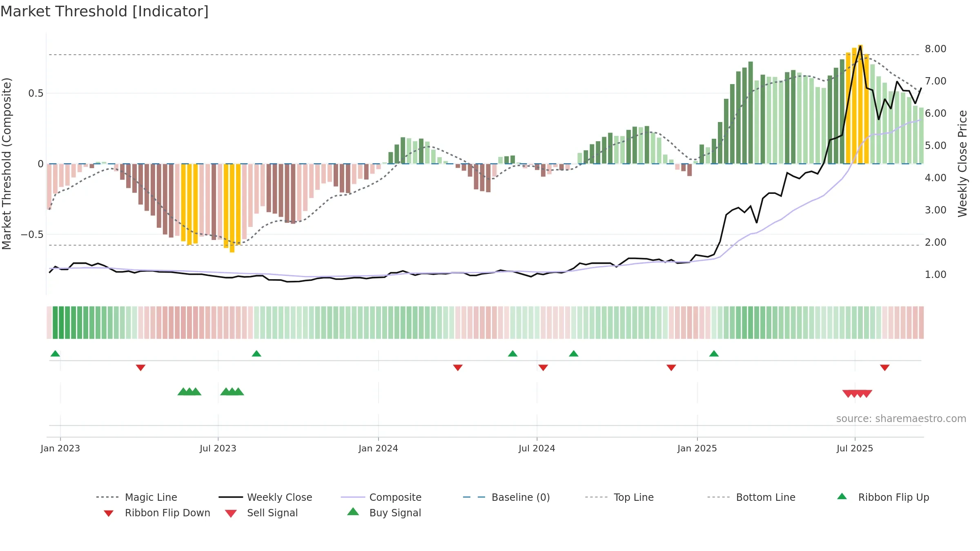
Task: Click the Jan 2024 x-axis label
Action: (379, 449)
